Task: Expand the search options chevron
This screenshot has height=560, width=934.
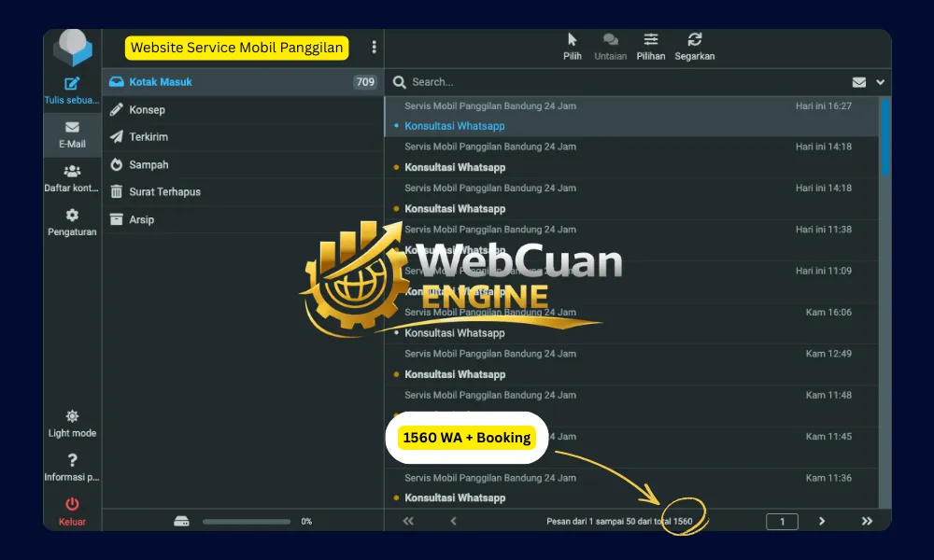Action: click(880, 82)
